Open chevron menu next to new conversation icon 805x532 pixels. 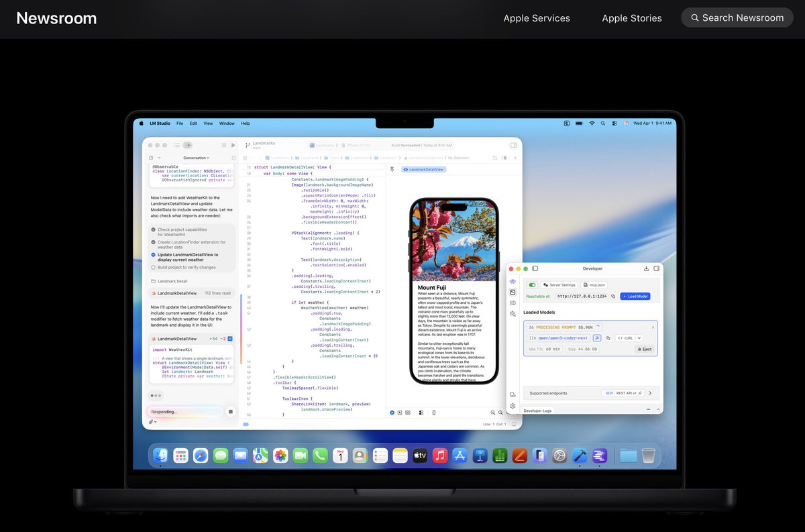click(159, 158)
